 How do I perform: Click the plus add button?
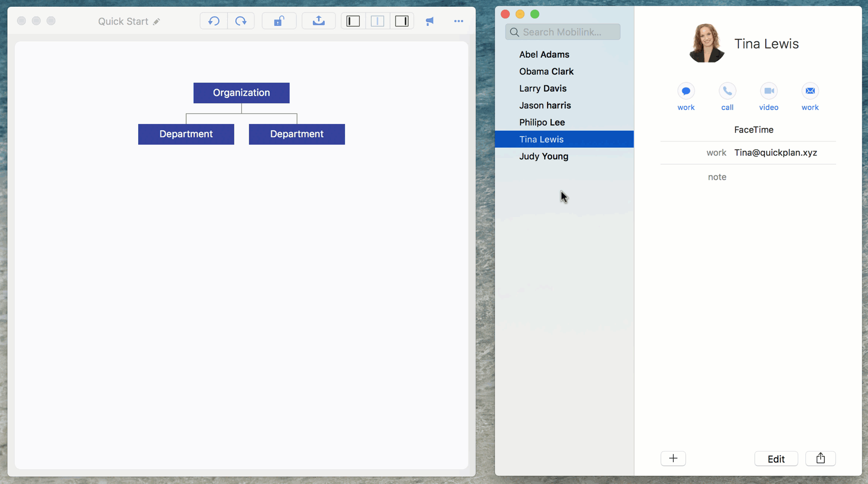(x=673, y=458)
